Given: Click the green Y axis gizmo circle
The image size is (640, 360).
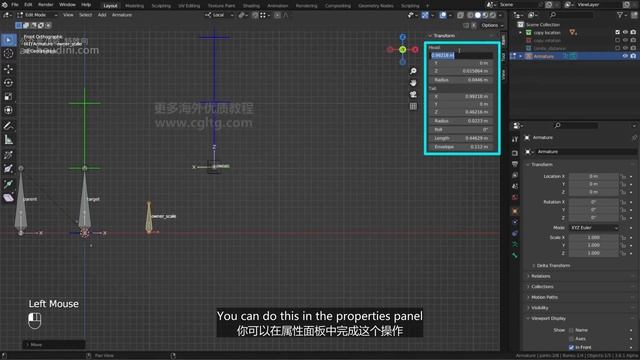Looking at the screenshot, I should 402,50.
